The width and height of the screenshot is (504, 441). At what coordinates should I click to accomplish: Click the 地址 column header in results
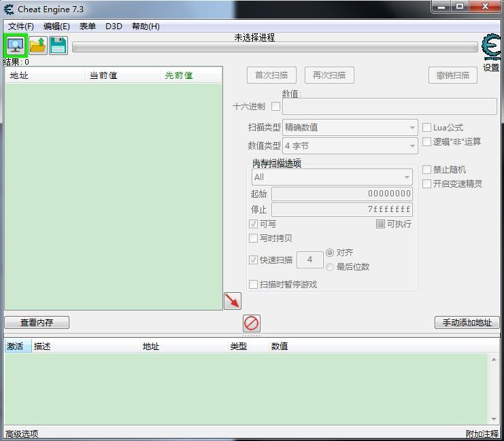[x=45, y=75]
